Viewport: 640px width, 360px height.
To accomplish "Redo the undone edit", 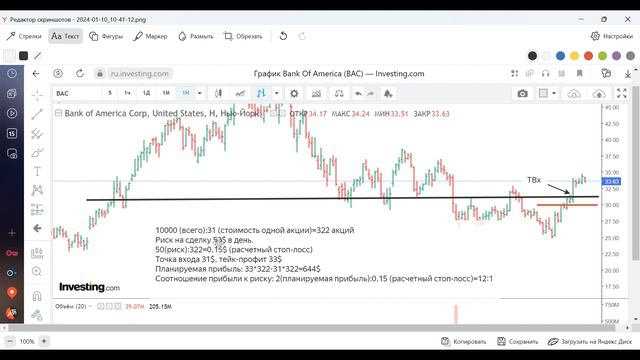I will pos(302,36).
